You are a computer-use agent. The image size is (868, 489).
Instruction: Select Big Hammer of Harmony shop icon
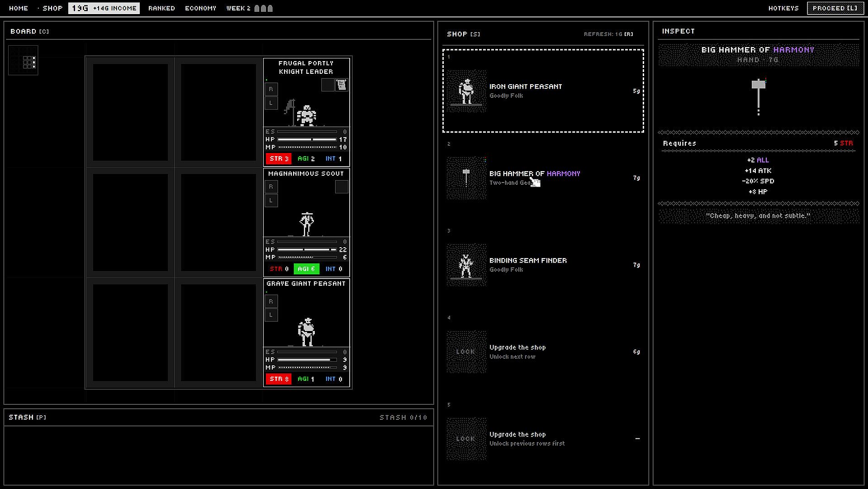point(466,178)
